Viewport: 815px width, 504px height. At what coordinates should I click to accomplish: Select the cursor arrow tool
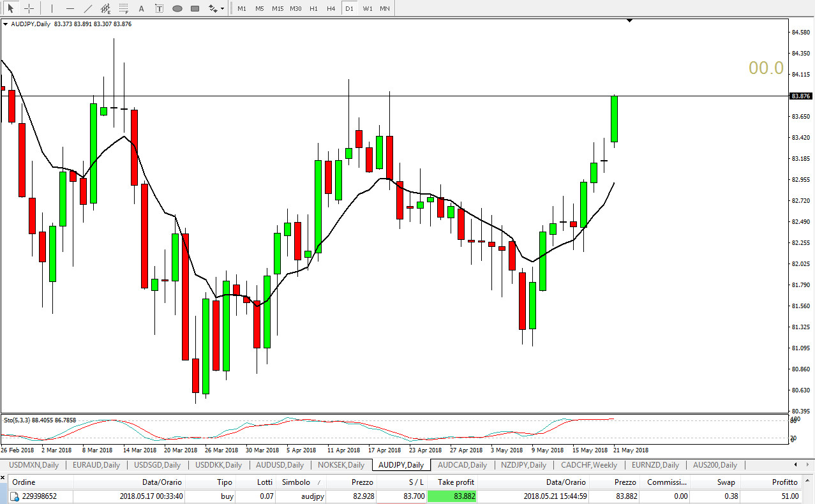click(11, 8)
